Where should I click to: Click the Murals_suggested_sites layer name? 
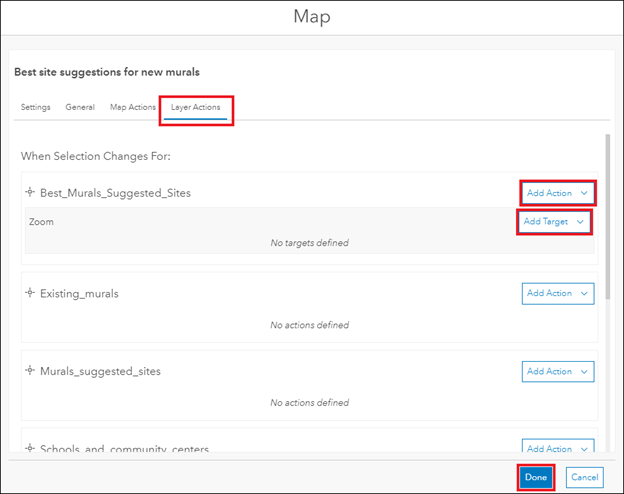pos(100,371)
